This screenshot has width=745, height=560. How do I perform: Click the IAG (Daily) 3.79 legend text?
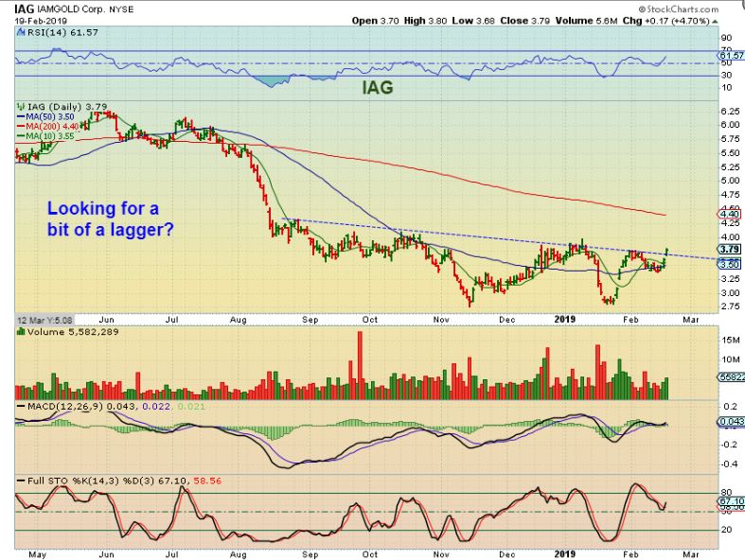[67, 106]
